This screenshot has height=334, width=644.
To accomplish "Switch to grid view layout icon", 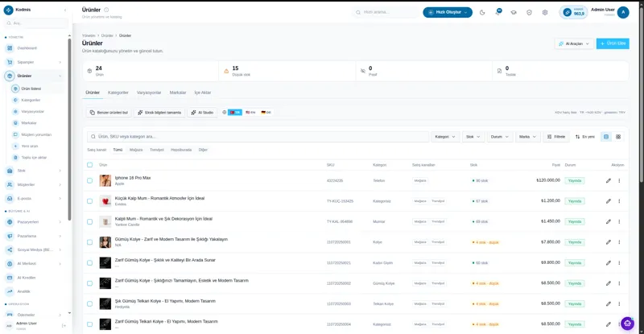I will click(x=618, y=137).
